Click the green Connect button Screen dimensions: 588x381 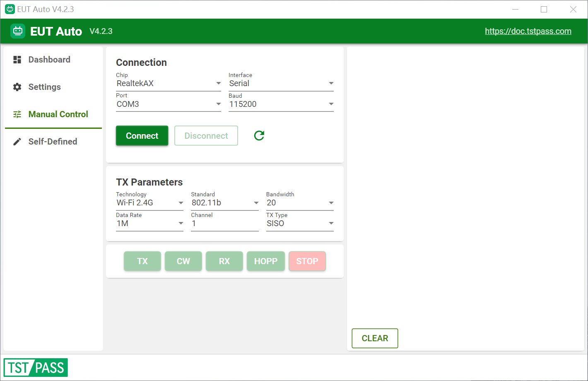(x=142, y=135)
